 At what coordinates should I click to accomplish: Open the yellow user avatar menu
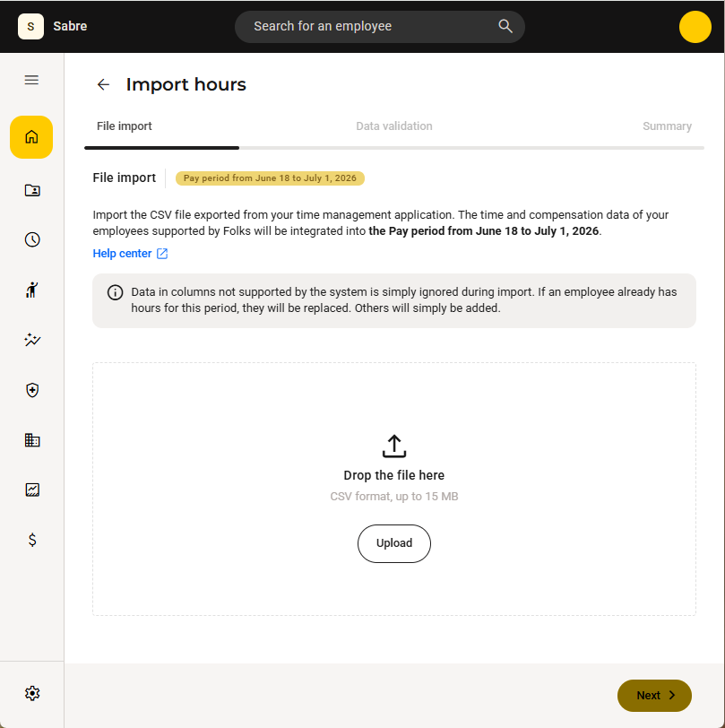point(695,27)
